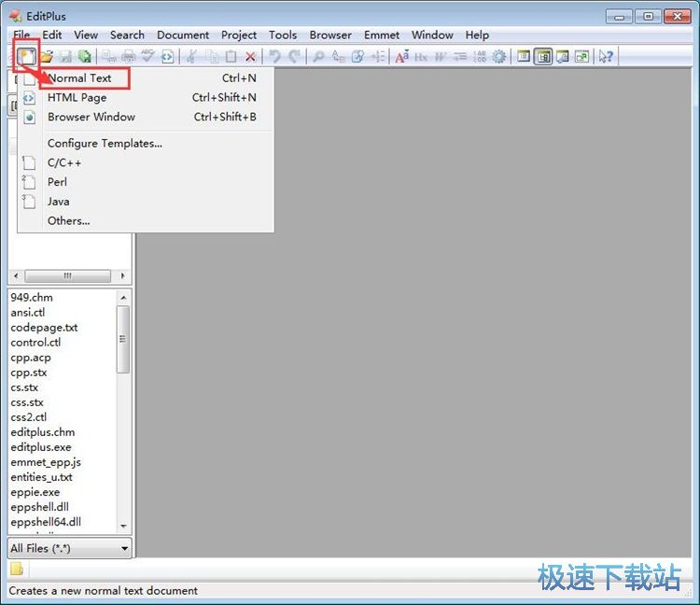700x605 pixels.
Task: Toggle the Directory Window panel icon
Action: tap(524, 57)
